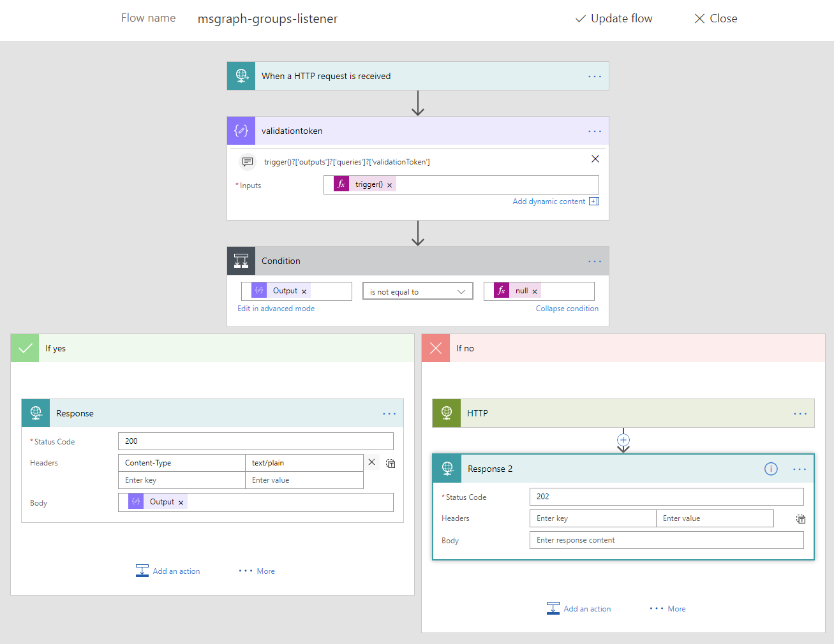Open More options in the If yes branch
The height and width of the screenshot is (644, 834).
257,571
